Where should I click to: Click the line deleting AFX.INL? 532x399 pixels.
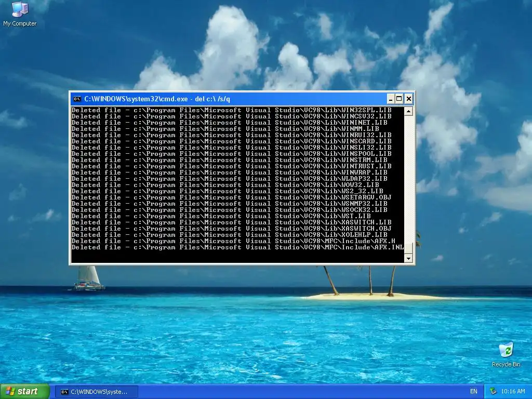(237, 247)
